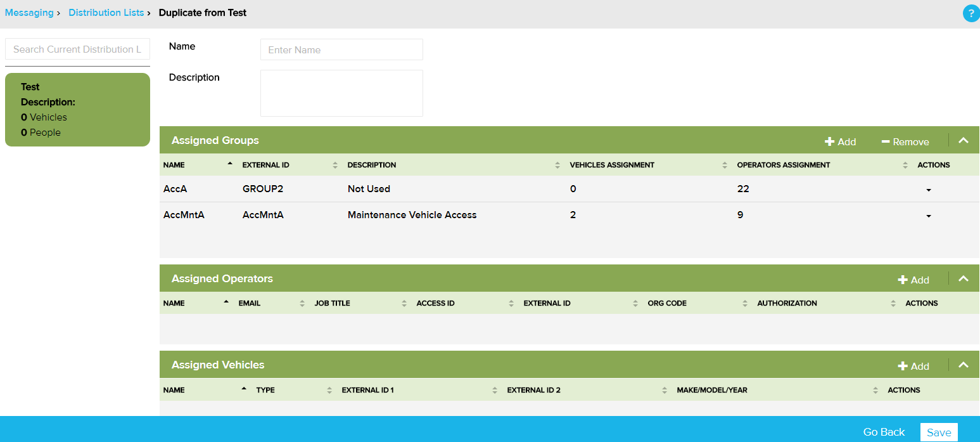This screenshot has width=980, height=442.
Task: Select the Test distribution list card
Action: (77, 110)
